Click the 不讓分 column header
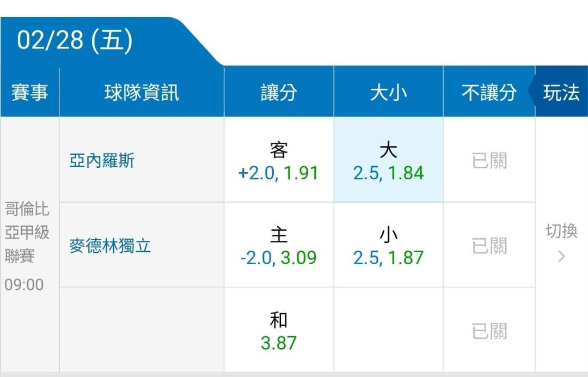The image size is (588, 377). 488,93
